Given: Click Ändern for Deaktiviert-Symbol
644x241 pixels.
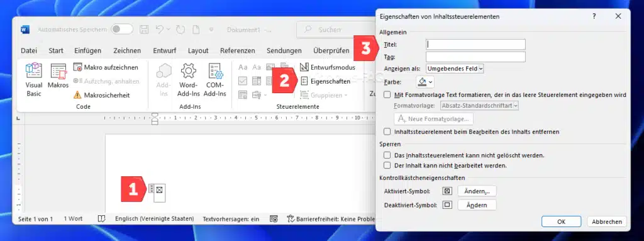Looking at the screenshot, I should pos(477,205).
